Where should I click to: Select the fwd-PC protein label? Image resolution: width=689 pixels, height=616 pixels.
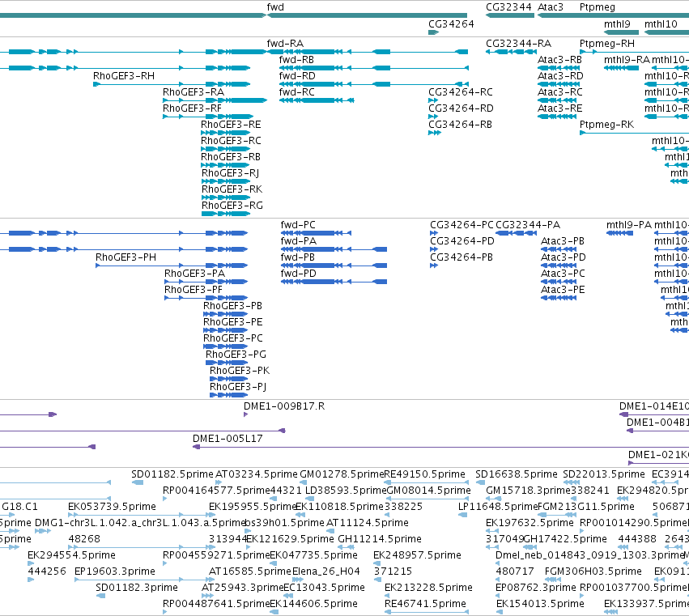click(x=298, y=225)
